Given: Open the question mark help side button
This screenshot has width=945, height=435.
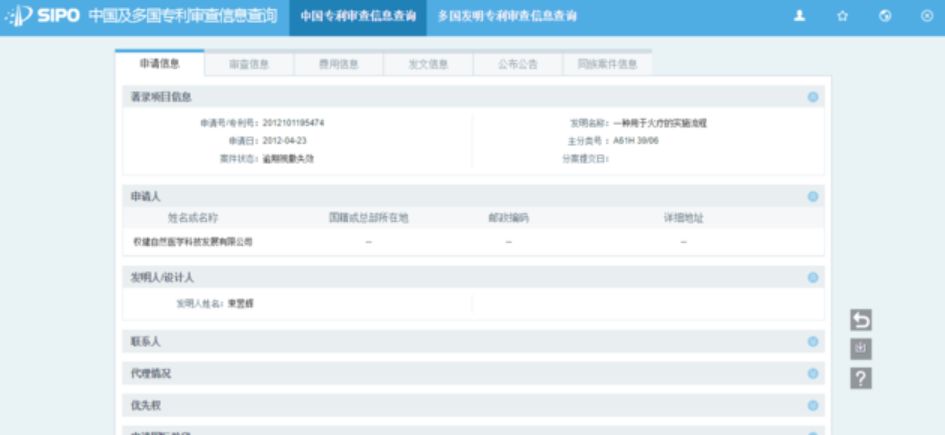Looking at the screenshot, I should [861, 378].
